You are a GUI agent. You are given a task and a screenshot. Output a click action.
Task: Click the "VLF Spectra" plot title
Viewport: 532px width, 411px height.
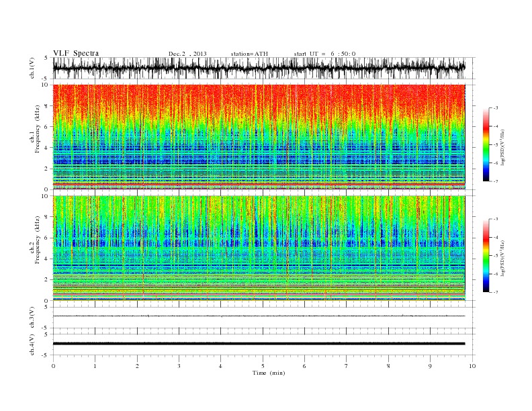pos(76,53)
